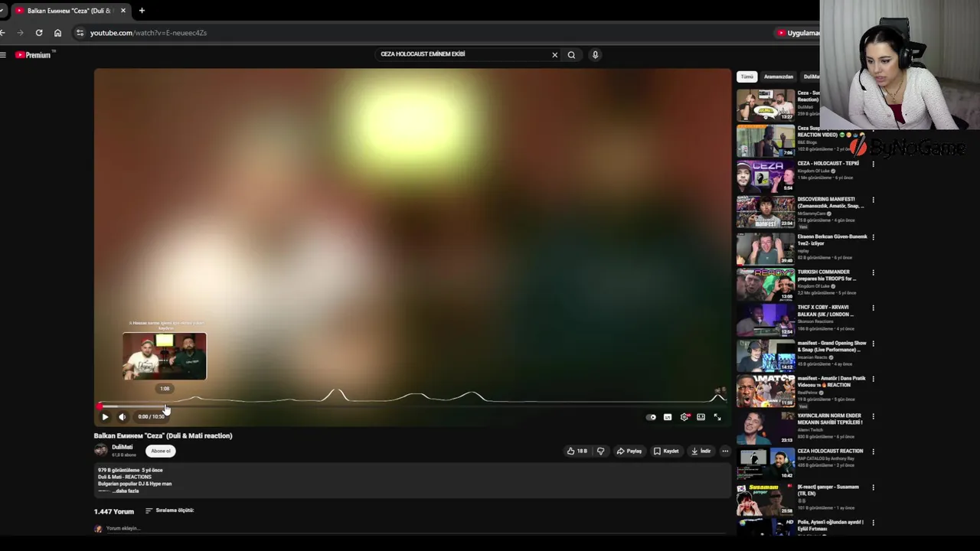Open options menu for Grand Opening Show video
The image size is (980, 551).
pyautogui.click(x=873, y=344)
